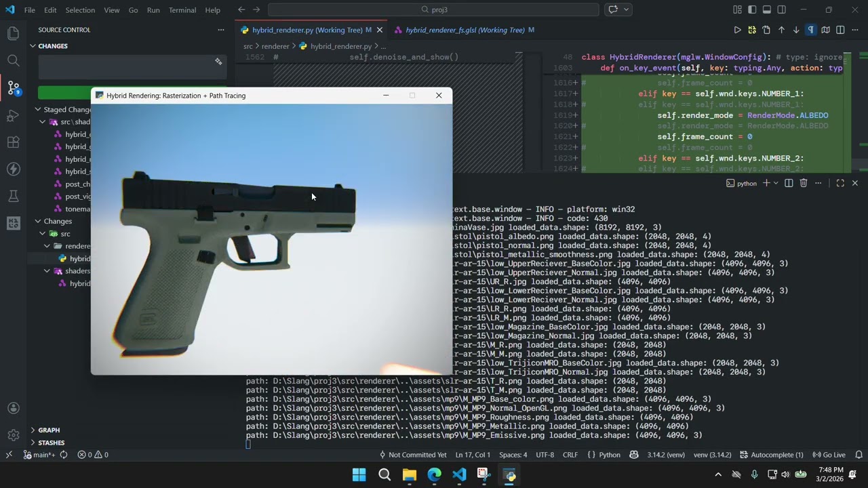Toggle maximized terminal panel size

pyautogui.click(x=840, y=183)
